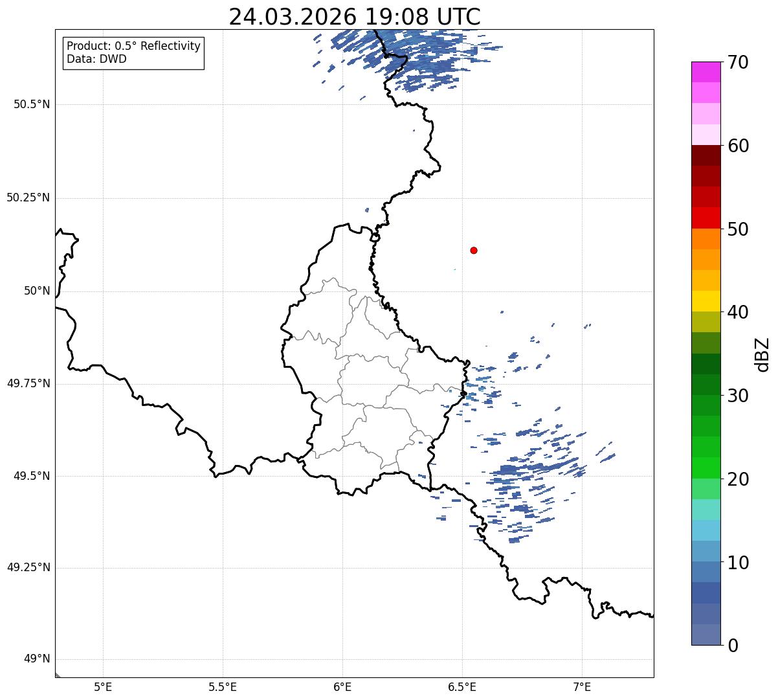Click the colorbar tick label "20"
The height and width of the screenshot is (700, 778).
738,479
